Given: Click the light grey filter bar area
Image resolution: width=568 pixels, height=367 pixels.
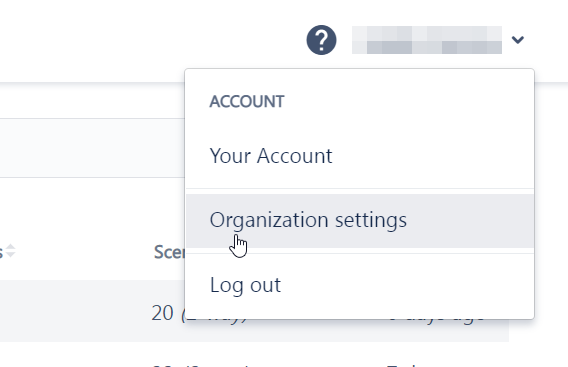Looking at the screenshot, I should click(x=92, y=148).
